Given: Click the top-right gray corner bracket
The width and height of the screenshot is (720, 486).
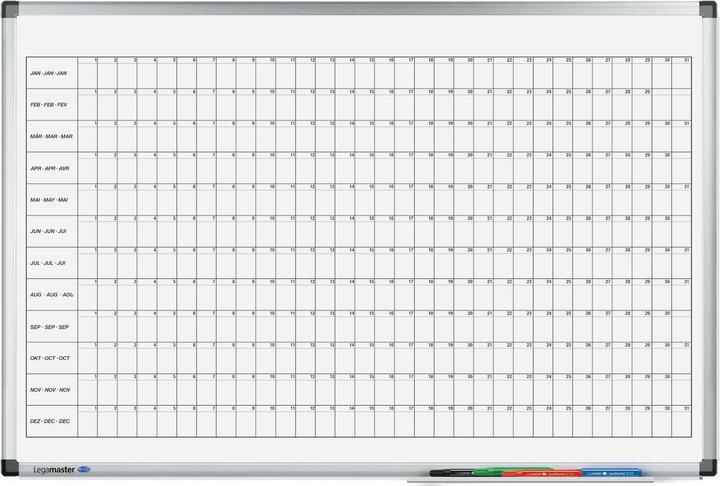Looking at the screenshot, I should (707, 10).
